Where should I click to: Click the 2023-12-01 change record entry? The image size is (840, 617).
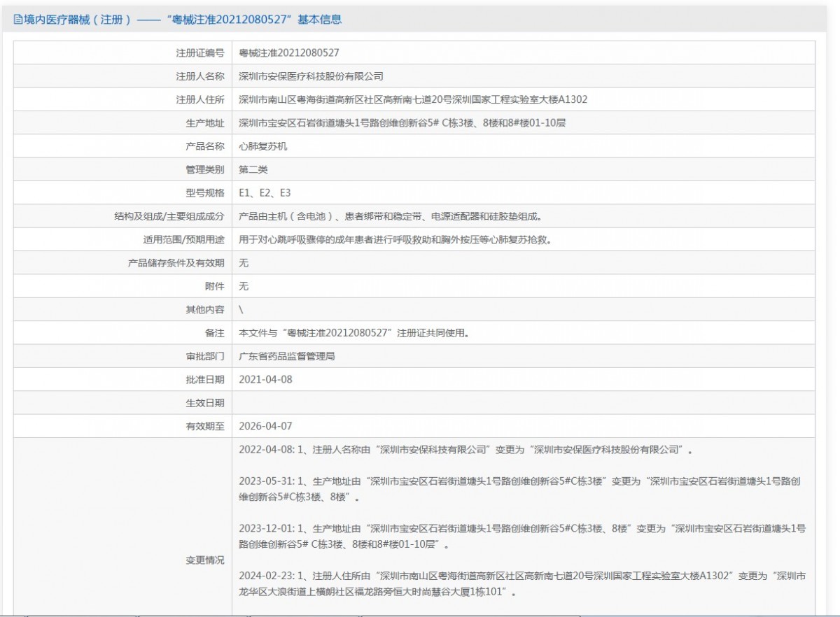point(522,536)
